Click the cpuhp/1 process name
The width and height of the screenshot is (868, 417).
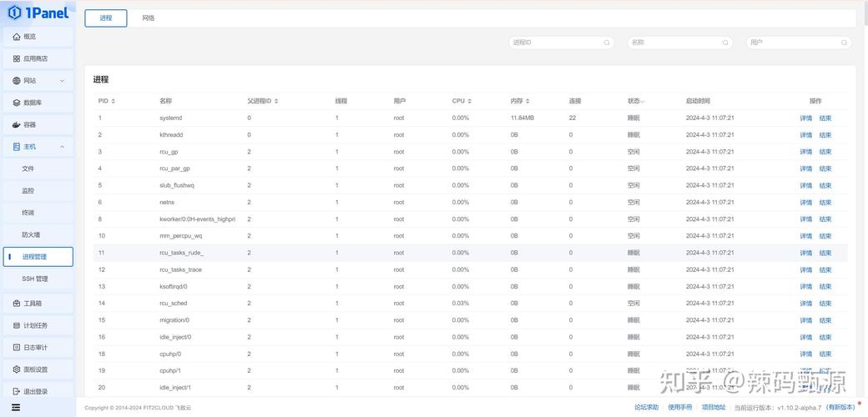[x=170, y=370]
